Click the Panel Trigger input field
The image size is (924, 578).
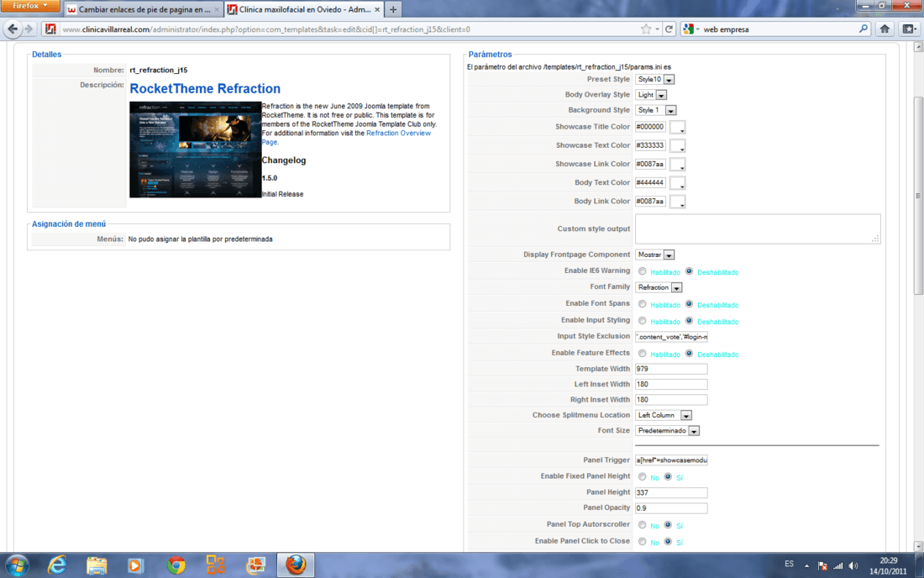point(671,460)
